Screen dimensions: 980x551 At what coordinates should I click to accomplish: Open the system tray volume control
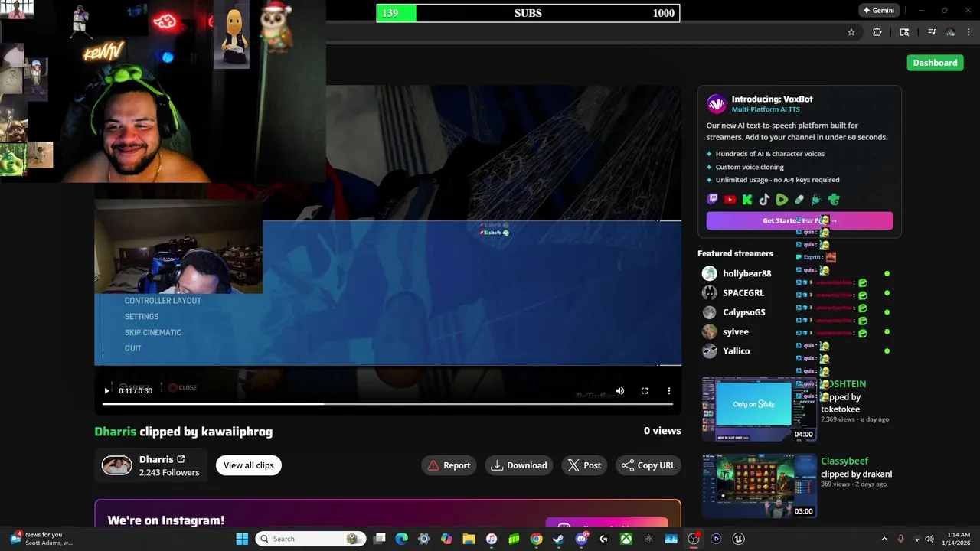pos(929,539)
